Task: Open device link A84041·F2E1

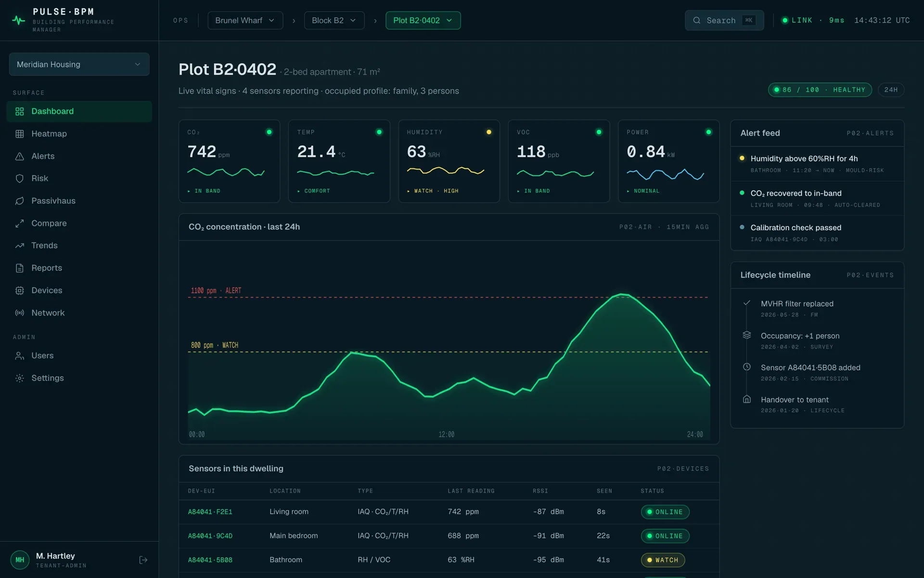Action: click(210, 512)
